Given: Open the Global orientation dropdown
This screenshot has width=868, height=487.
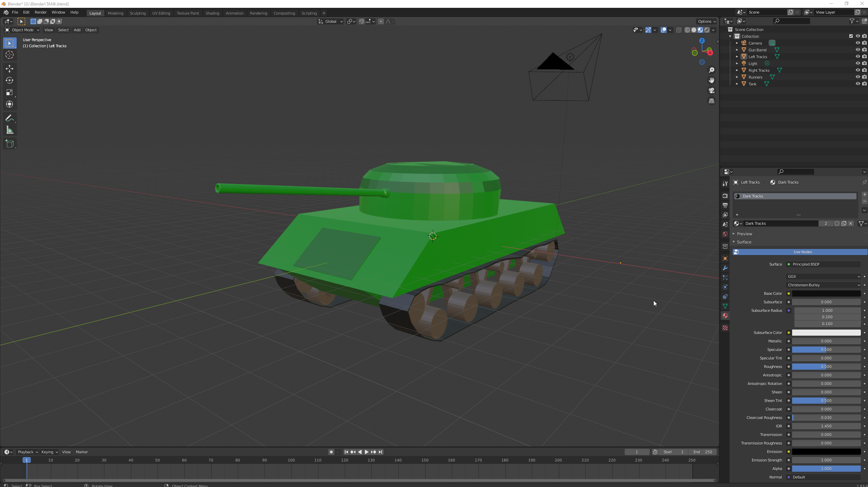Looking at the screenshot, I should coord(331,21).
